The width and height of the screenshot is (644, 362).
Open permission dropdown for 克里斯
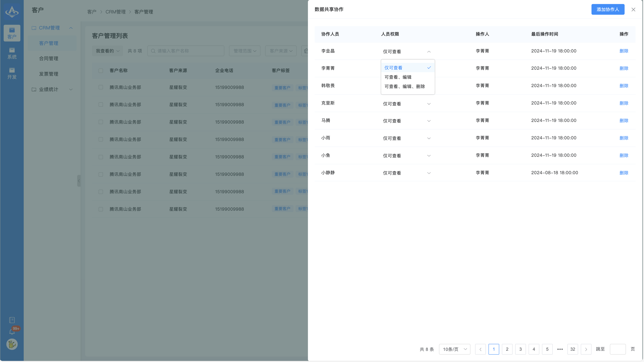click(x=407, y=104)
